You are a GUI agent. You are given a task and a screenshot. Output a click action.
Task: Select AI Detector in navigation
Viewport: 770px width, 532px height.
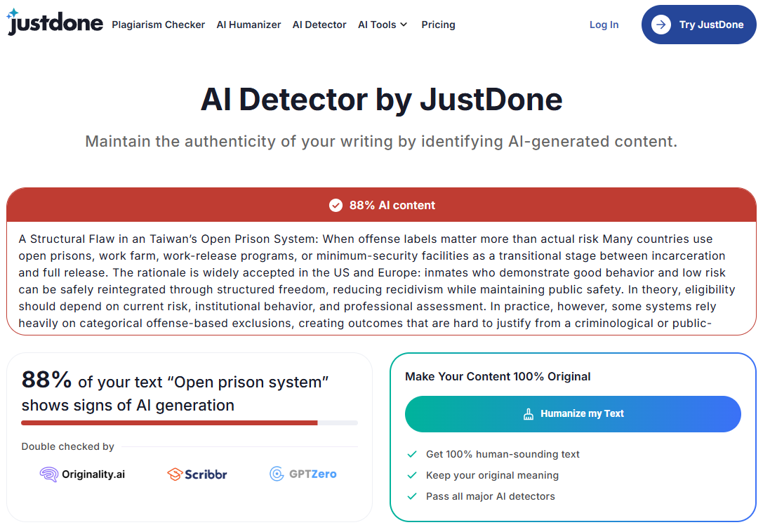[319, 25]
